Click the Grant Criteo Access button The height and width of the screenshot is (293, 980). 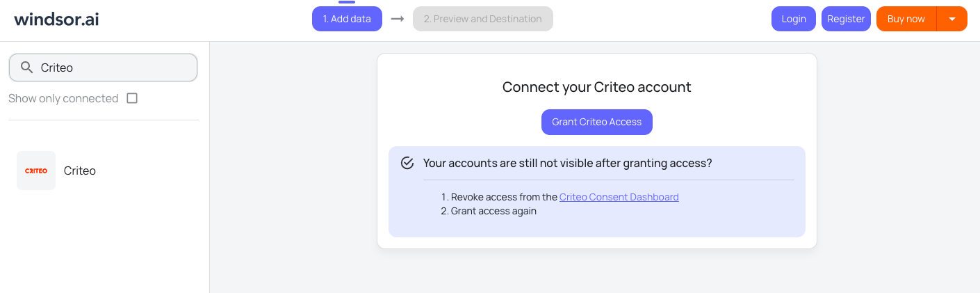[596, 122]
